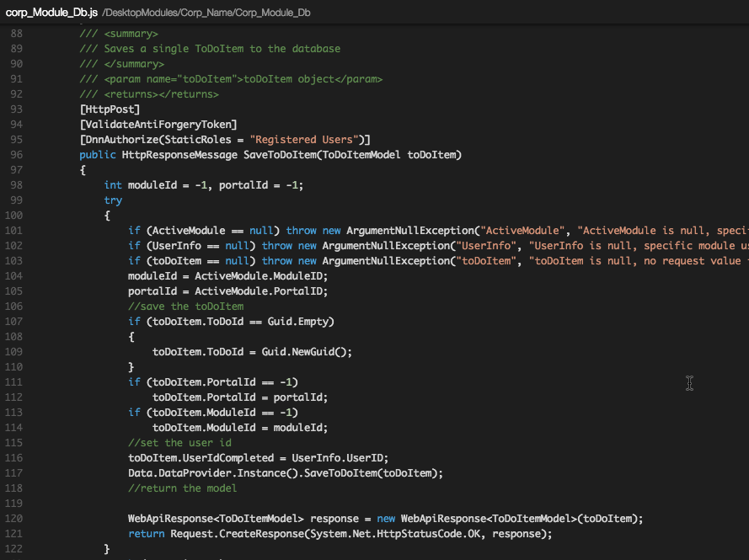
Task: Click the '/// </summary>' closing comment
Action: click(122, 64)
